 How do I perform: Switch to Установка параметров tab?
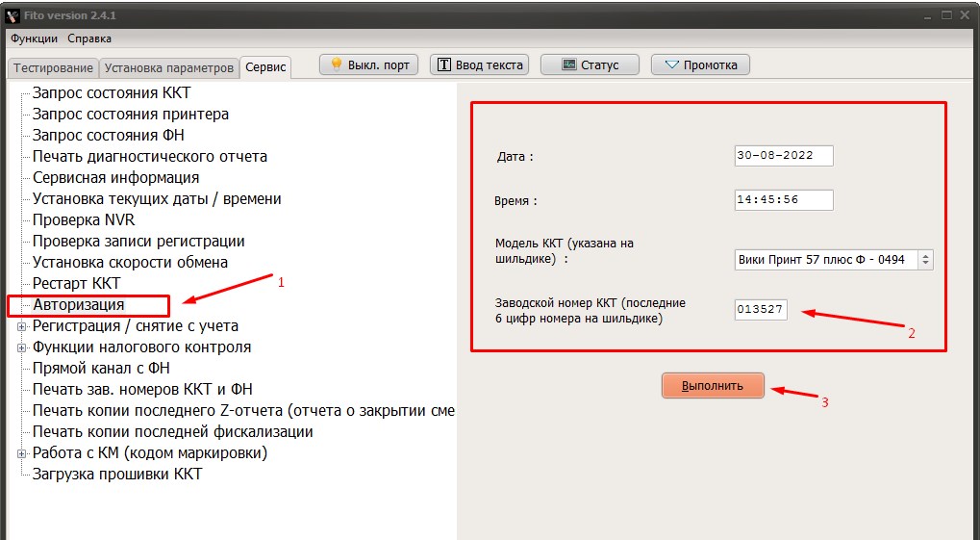pyautogui.click(x=168, y=67)
